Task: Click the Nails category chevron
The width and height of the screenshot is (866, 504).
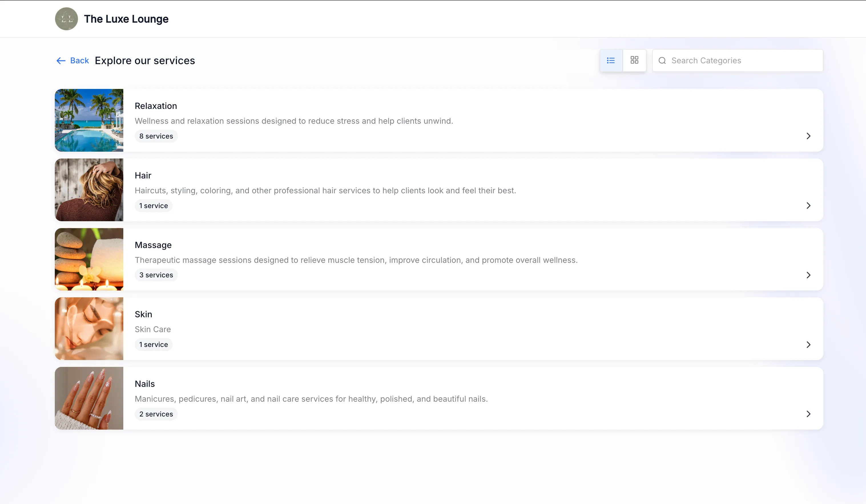Action: click(x=808, y=414)
